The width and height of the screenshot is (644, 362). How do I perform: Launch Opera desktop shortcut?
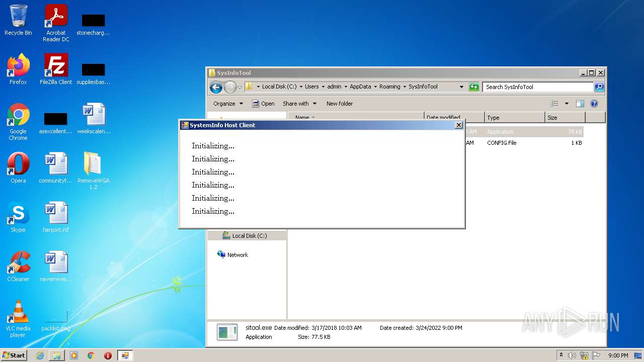(18, 168)
